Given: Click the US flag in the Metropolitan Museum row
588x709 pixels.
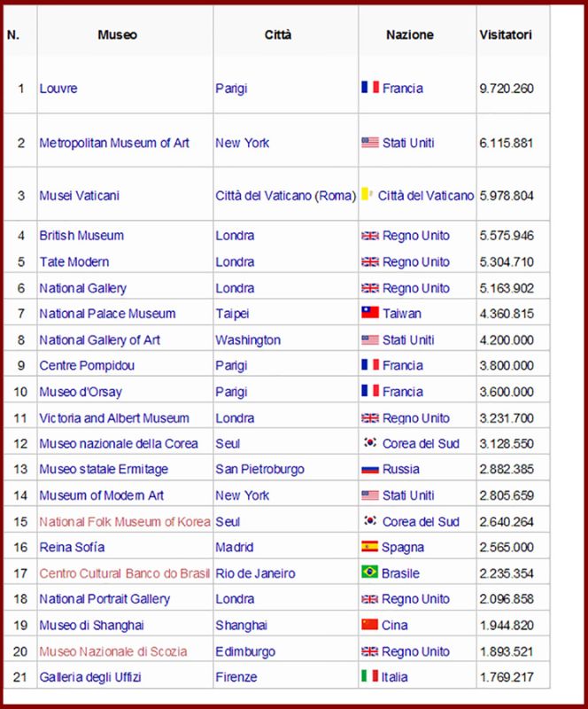Looking at the screenshot, I should click(370, 143).
